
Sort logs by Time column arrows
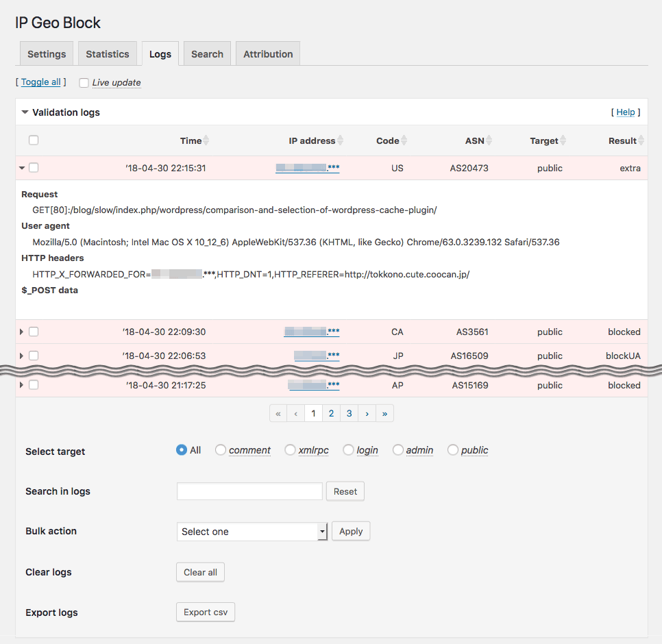[x=206, y=140]
